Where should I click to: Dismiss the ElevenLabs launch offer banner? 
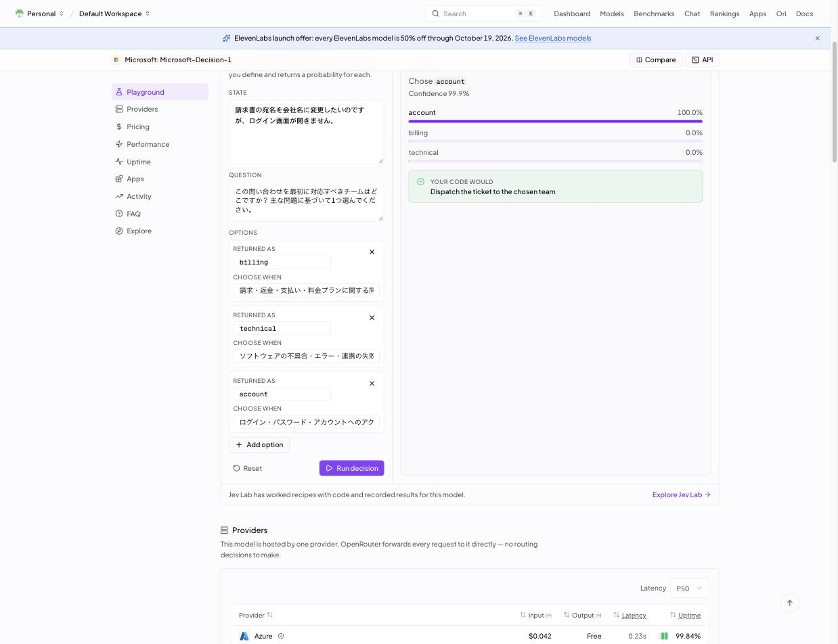817,38
